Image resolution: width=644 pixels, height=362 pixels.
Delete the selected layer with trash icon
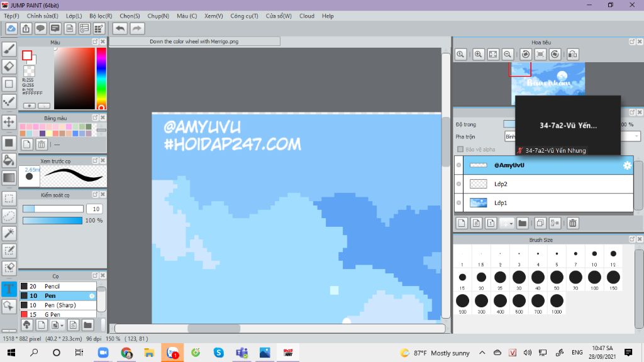(x=572, y=223)
